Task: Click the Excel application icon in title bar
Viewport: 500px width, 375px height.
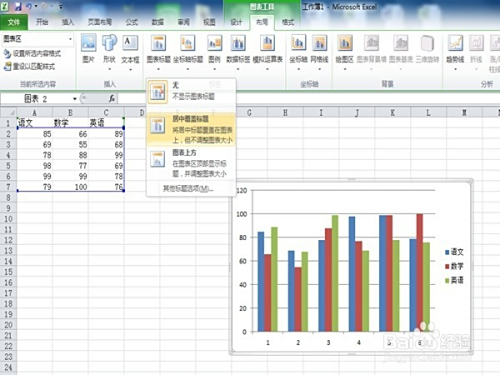Action: [5, 6]
